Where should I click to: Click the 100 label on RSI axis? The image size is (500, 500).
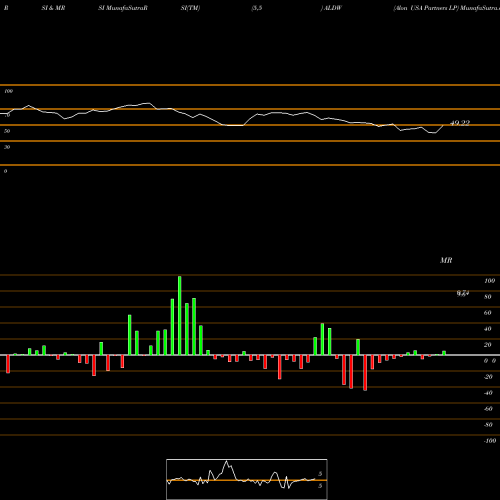[8, 91]
